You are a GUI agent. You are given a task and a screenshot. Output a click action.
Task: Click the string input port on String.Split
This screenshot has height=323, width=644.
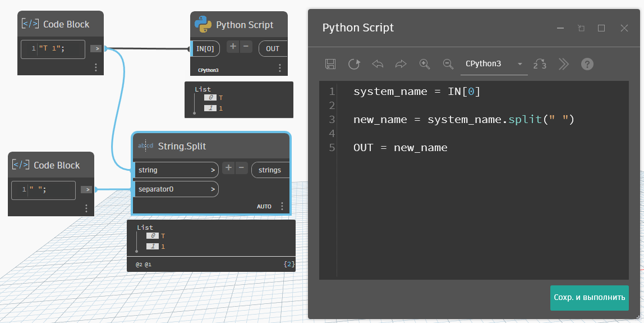[176, 170]
